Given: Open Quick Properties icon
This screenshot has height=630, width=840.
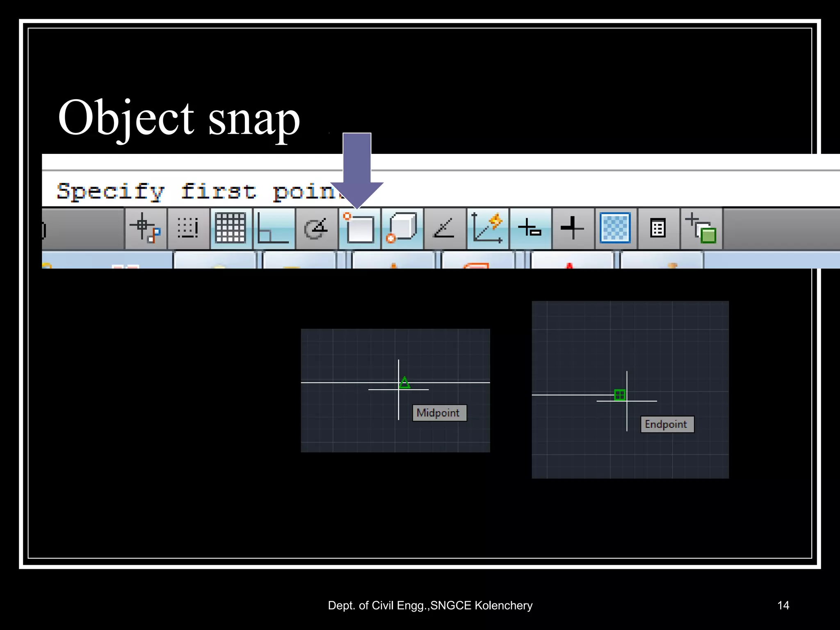Looking at the screenshot, I should [x=658, y=228].
